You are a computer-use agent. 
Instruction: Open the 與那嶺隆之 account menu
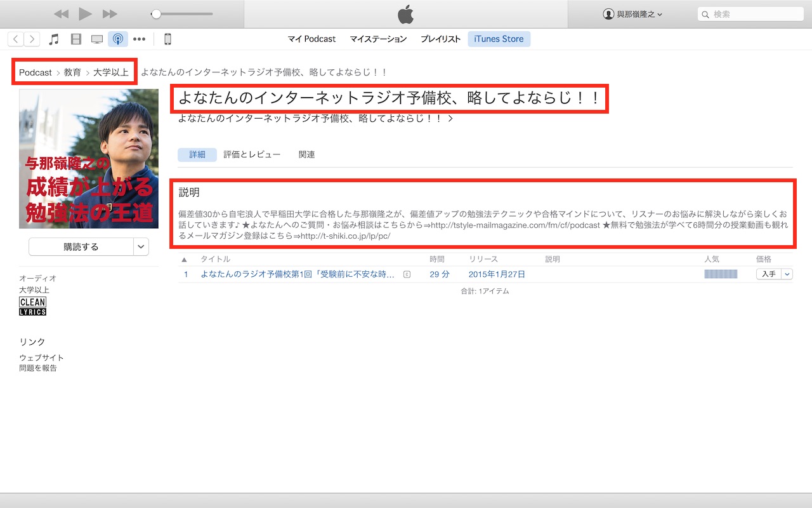coord(632,14)
